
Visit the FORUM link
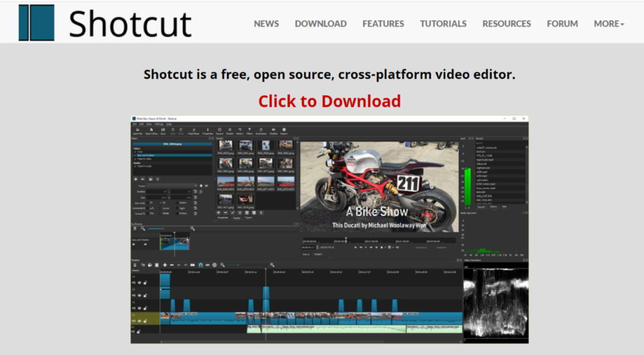click(x=562, y=24)
